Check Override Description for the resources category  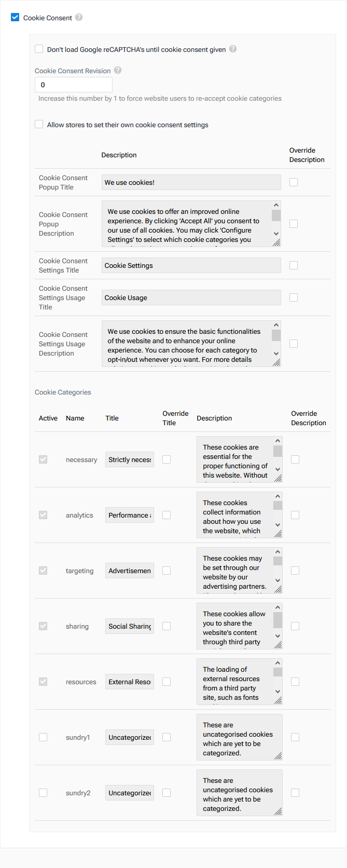coord(295,681)
